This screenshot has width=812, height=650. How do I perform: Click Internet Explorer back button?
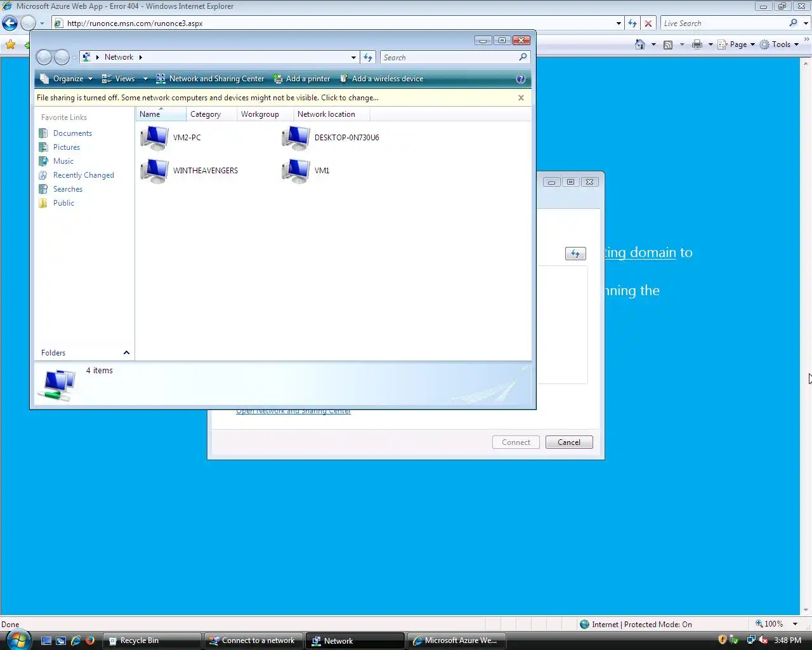point(10,23)
